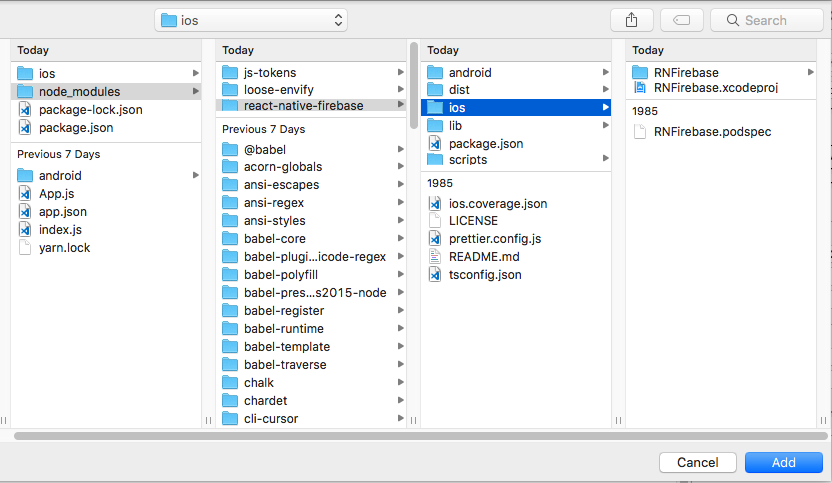The width and height of the screenshot is (832, 483).
Task: Expand the scripts folder arrow
Action: tap(605, 159)
